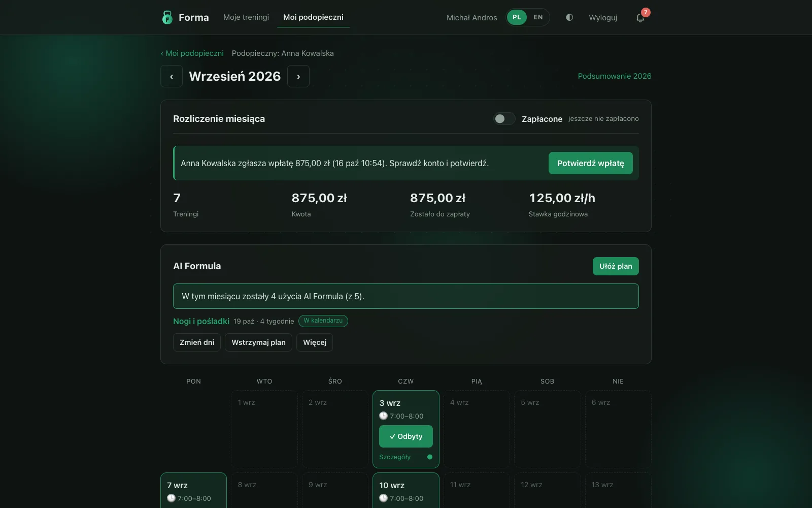Screen dimensions: 812x508
Task: Open the Podsumowanie 2026 link
Action: [615, 76]
